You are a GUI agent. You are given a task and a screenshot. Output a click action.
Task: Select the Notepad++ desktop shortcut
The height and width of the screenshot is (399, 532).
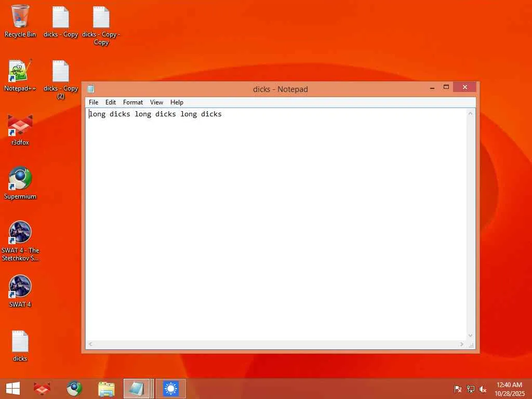[20, 75]
